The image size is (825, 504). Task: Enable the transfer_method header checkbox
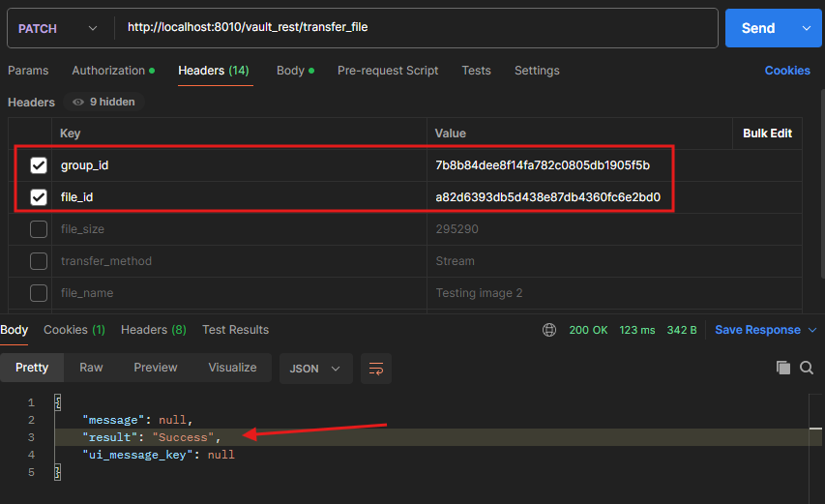coord(39,261)
